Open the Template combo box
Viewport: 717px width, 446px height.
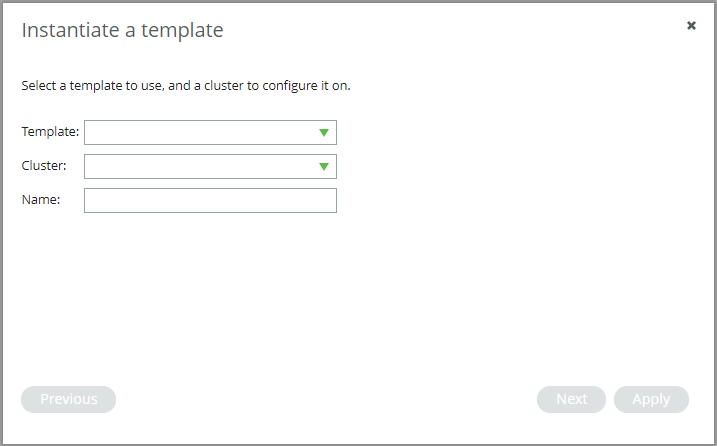tap(210, 133)
